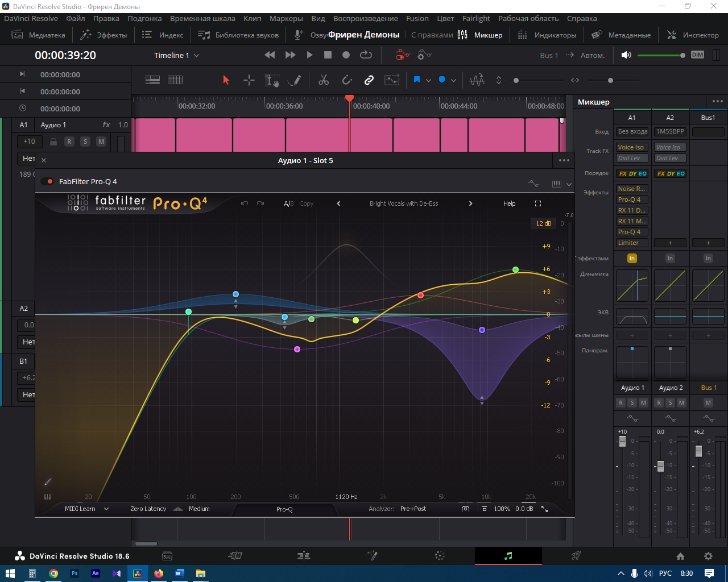Open Timeline 1 dropdown
The height and width of the screenshot is (582, 728).
(x=176, y=55)
